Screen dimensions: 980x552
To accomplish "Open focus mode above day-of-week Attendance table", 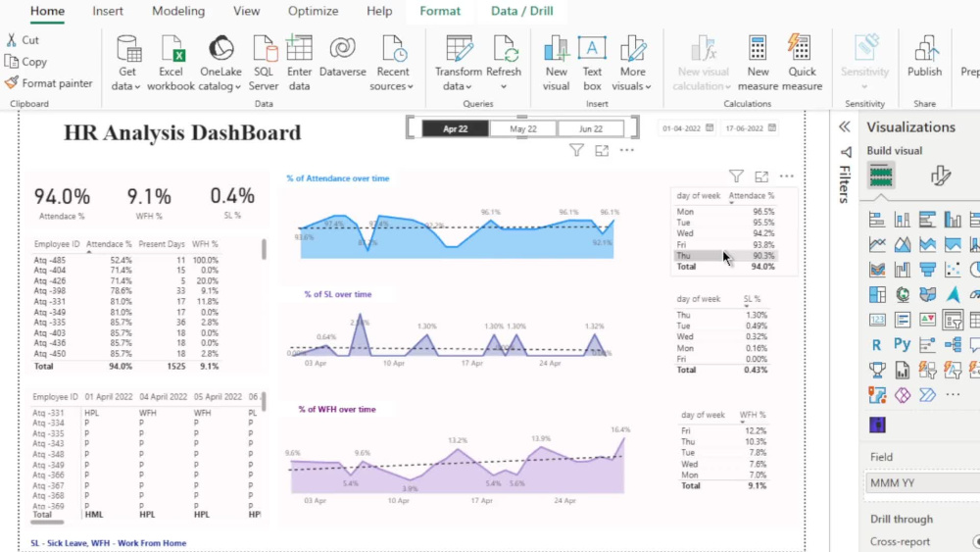I will pos(761,176).
